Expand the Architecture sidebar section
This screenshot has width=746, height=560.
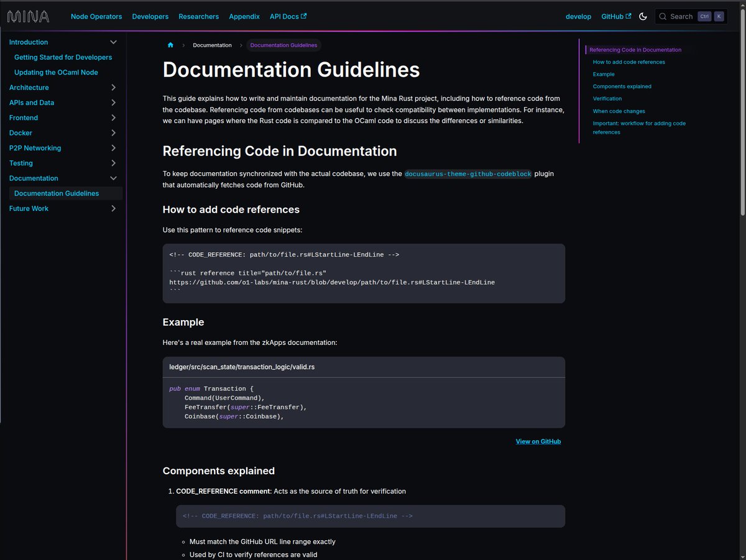[114, 87]
